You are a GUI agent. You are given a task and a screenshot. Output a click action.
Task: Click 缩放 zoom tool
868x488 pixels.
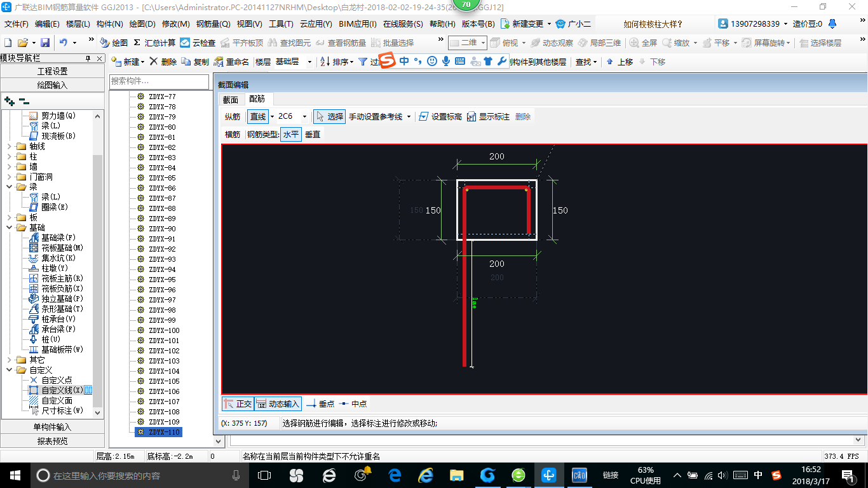[676, 43]
